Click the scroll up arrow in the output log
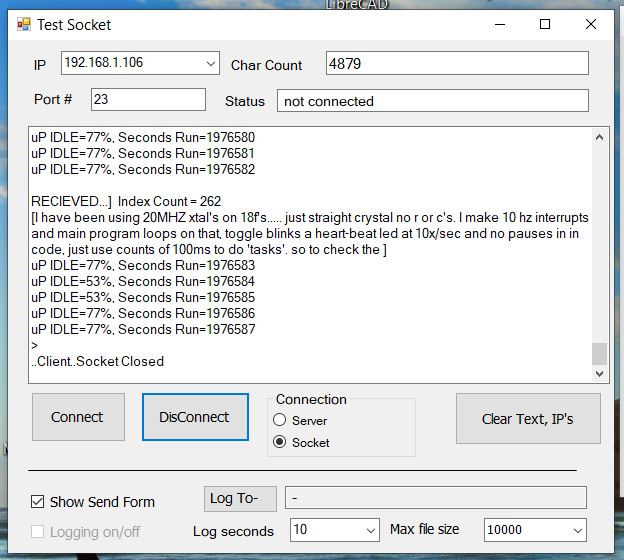The image size is (624, 560). [600, 137]
